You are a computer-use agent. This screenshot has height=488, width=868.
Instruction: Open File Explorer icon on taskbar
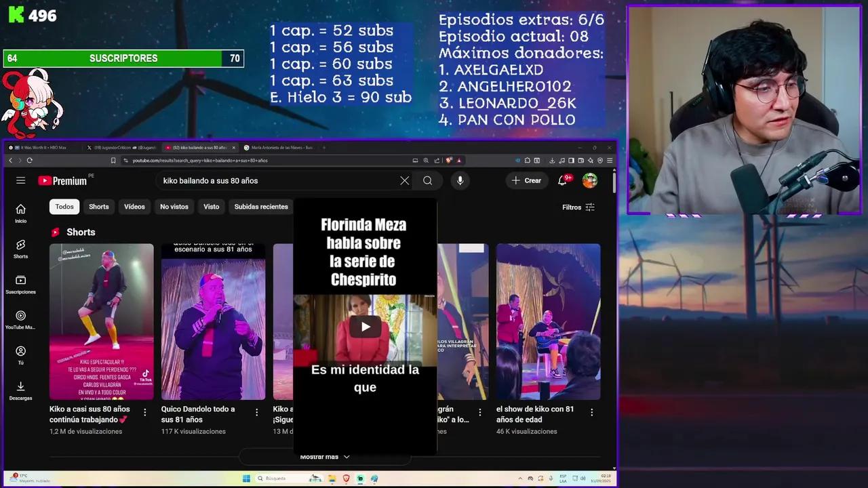(x=333, y=479)
